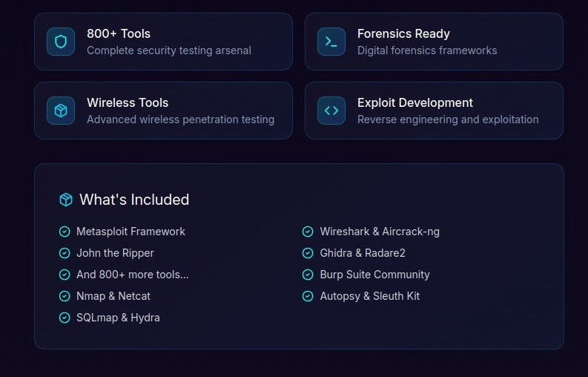Click the check icon beside Burp Suite Community

click(308, 275)
